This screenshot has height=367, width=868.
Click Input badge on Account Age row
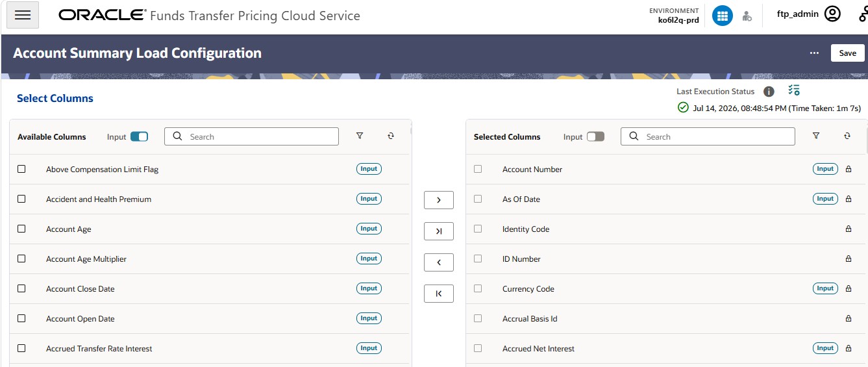(x=369, y=229)
